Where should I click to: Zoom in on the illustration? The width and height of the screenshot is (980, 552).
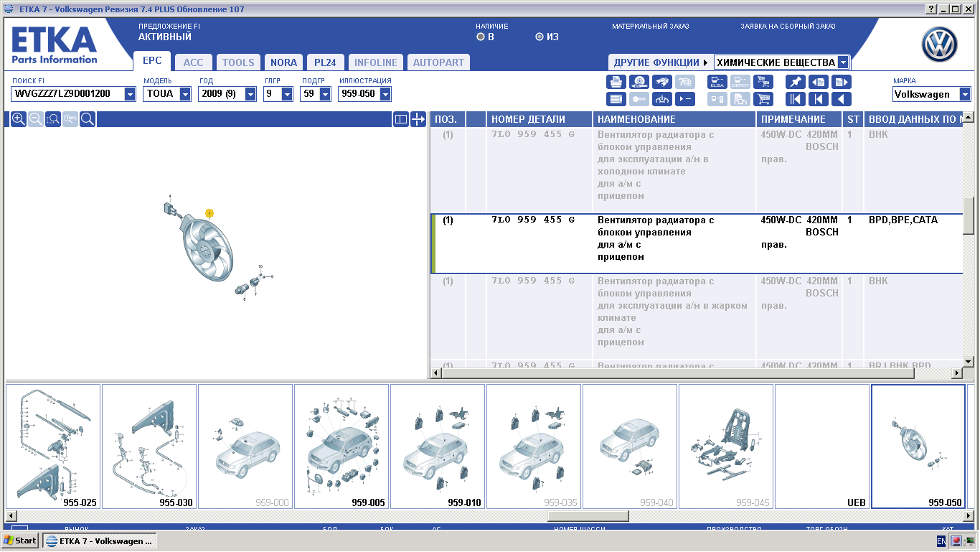pyautogui.click(x=19, y=119)
